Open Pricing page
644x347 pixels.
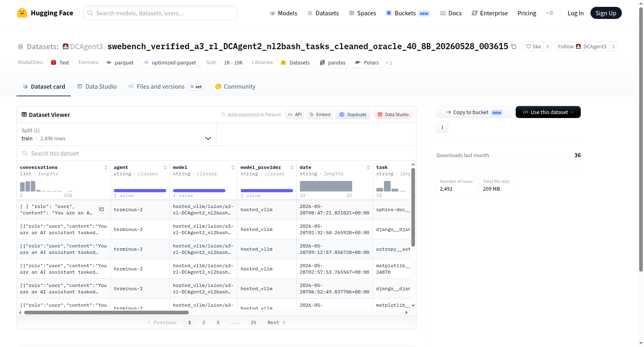tap(527, 13)
